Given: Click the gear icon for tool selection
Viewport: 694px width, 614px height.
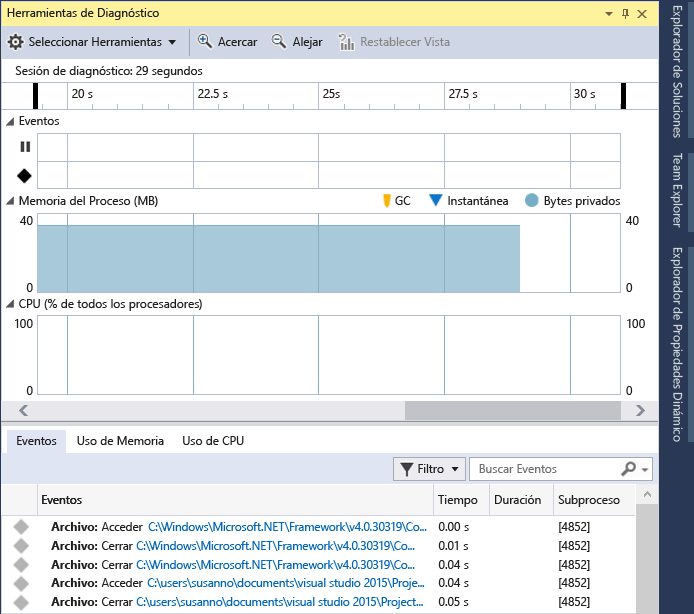Looking at the screenshot, I should click(15, 42).
